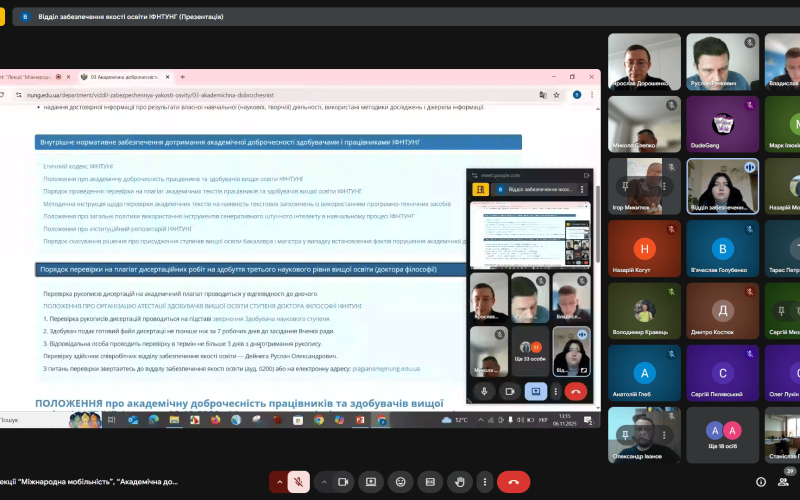The image size is (800, 500).
Task: Switch to 'Академічна доброчесність' browser tab
Action: click(x=120, y=77)
